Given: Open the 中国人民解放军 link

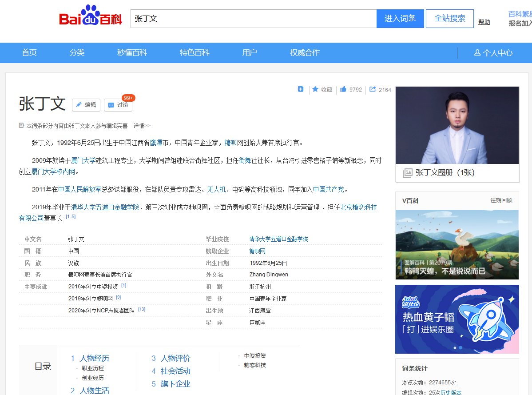Looking at the screenshot, I should tap(80, 189).
